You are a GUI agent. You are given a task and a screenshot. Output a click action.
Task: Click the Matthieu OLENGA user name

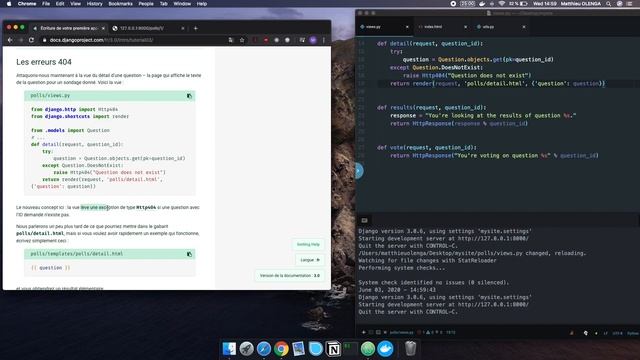coord(580,4)
